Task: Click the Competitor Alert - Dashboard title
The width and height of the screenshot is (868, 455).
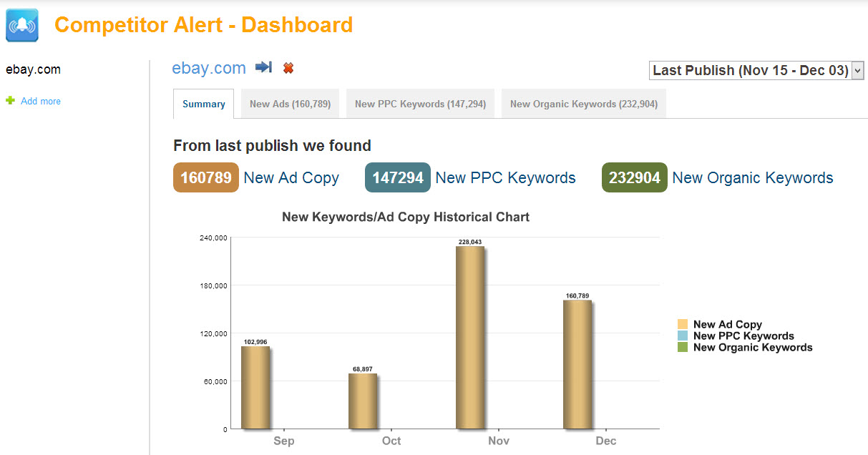Action: pyautogui.click(x=204, y=25)
